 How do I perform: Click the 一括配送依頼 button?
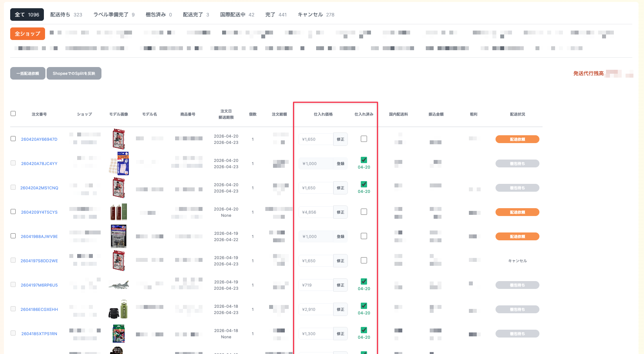[x=27, y=73]
